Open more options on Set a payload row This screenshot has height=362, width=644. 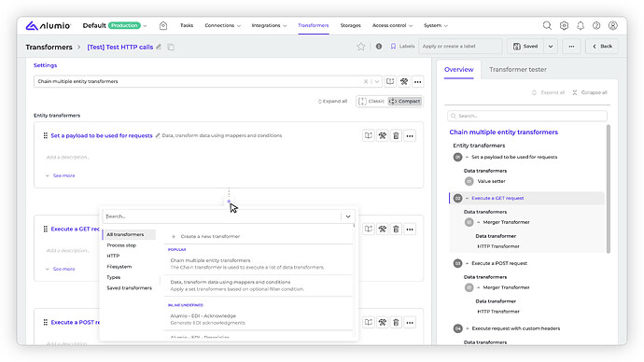click(x=410, y=135)
